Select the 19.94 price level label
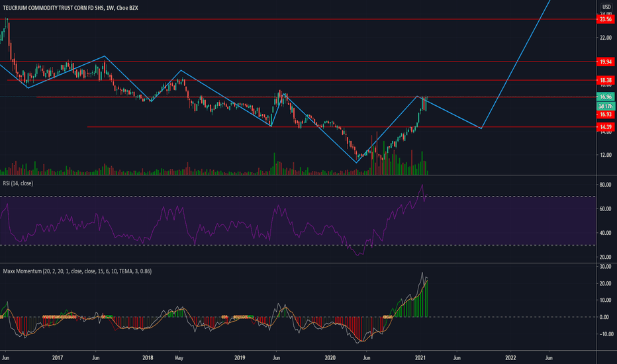617x364 pixels. coord(605,62)
